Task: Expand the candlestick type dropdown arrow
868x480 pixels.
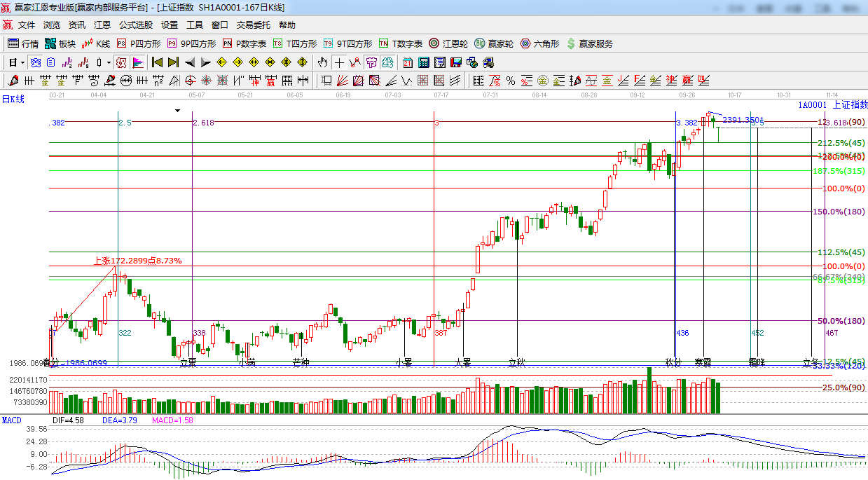Action: pyautogui.click(x=109, y=62)
